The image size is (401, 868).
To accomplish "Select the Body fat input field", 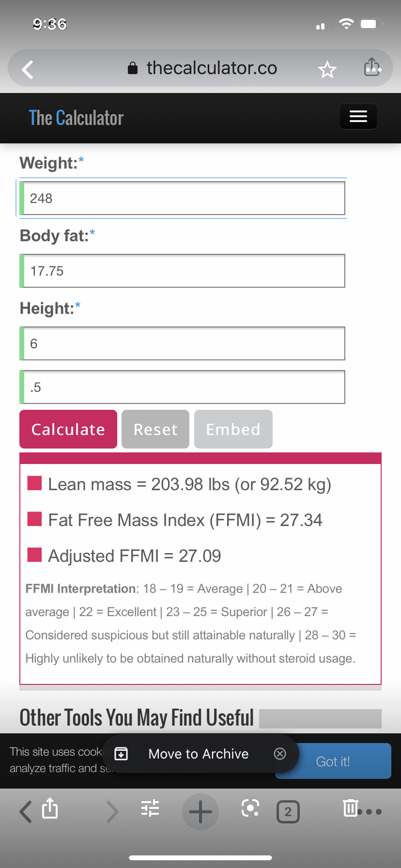I will [x=183, y=271].
